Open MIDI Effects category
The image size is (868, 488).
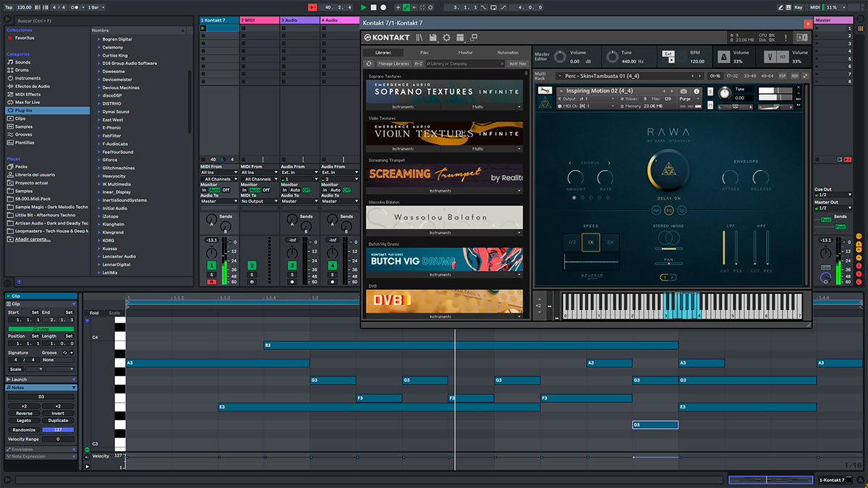point(27,94)
